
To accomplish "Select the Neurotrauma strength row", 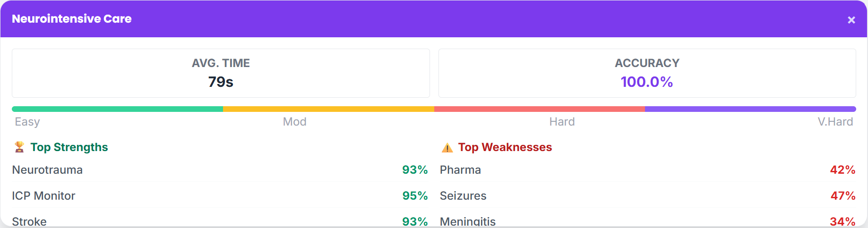I will click(x=220, y=170).
